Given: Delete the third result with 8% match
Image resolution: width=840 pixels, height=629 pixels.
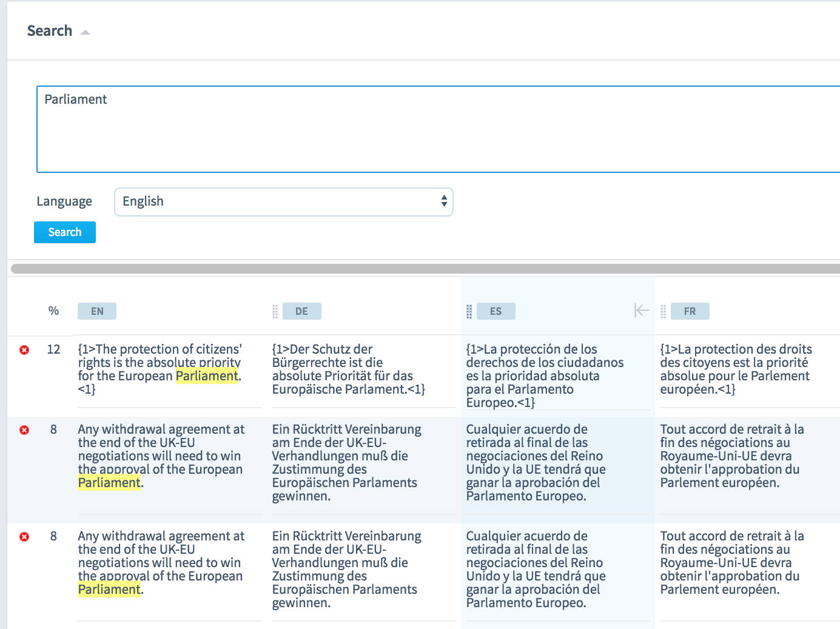Looking at the screenshot, I should [24, 537].
